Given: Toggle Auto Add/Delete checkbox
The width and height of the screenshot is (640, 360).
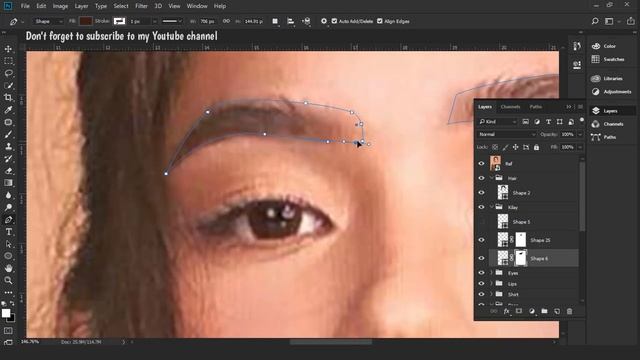Looking at the screenshot, I should click(334, 21).
